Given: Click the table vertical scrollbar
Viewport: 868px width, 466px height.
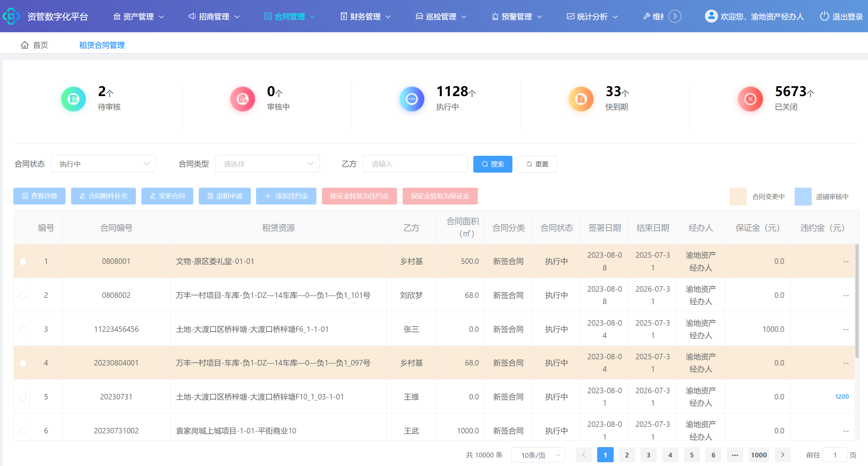Looking at the screenshot, I should [857, 301].
